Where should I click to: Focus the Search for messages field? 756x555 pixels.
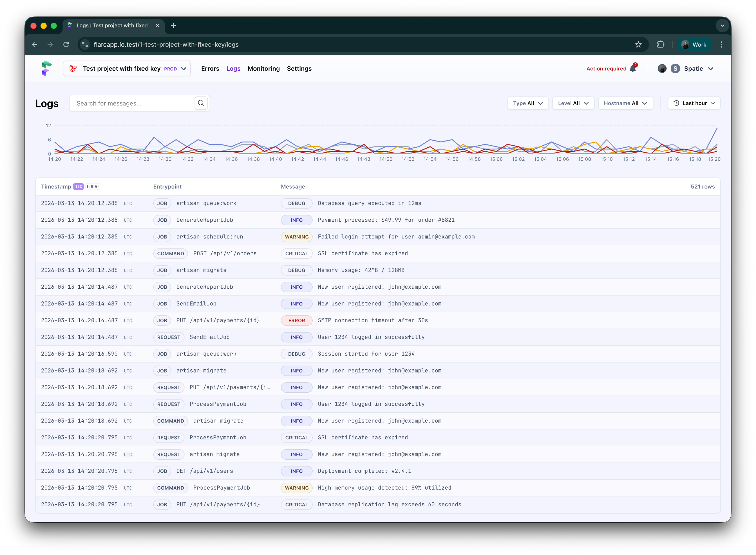(x=133, y=103)
